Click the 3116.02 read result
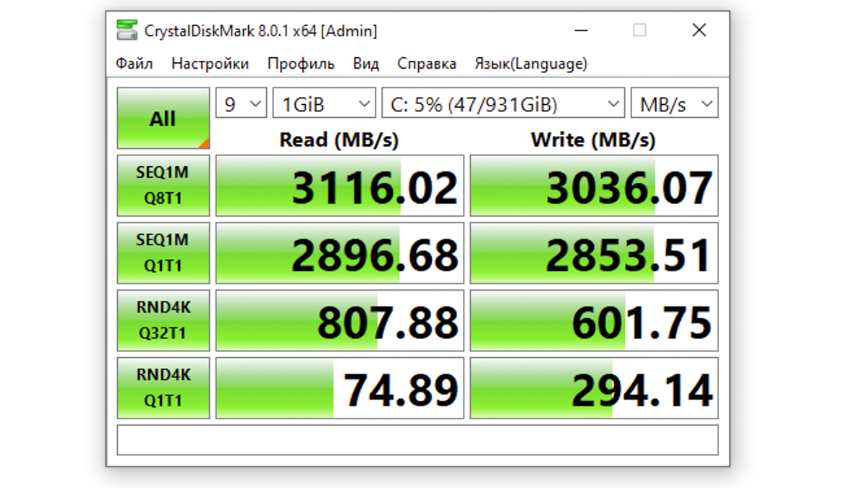 [x=340, y=186]
